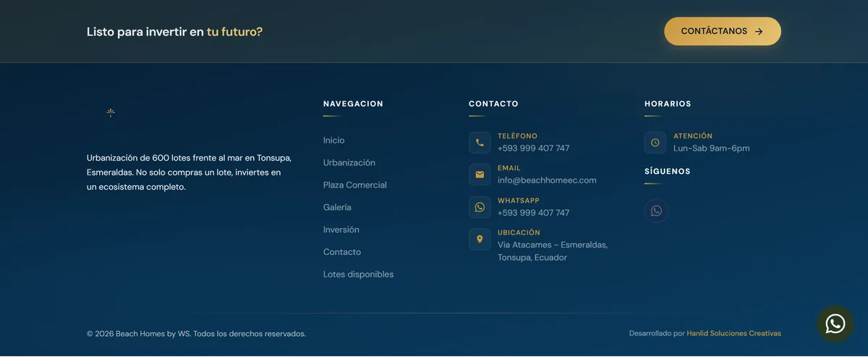Click the TELÉFONO label
This screenshot has width=868, height=357.
coord(518,136)
